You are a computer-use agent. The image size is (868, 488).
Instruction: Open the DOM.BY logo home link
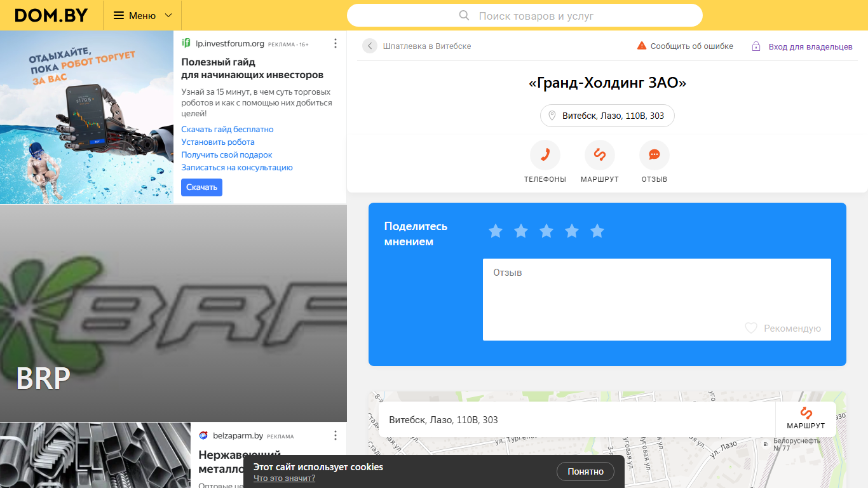coord(51,15)
